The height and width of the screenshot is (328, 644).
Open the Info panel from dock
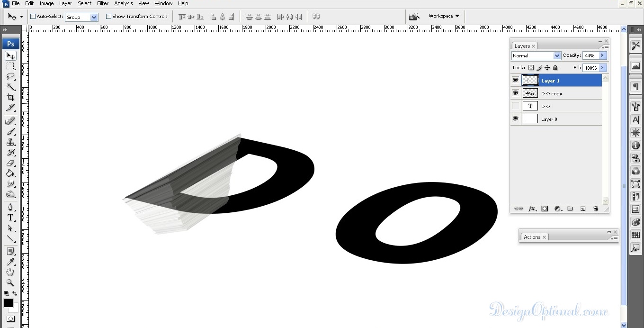pos(635,146)
